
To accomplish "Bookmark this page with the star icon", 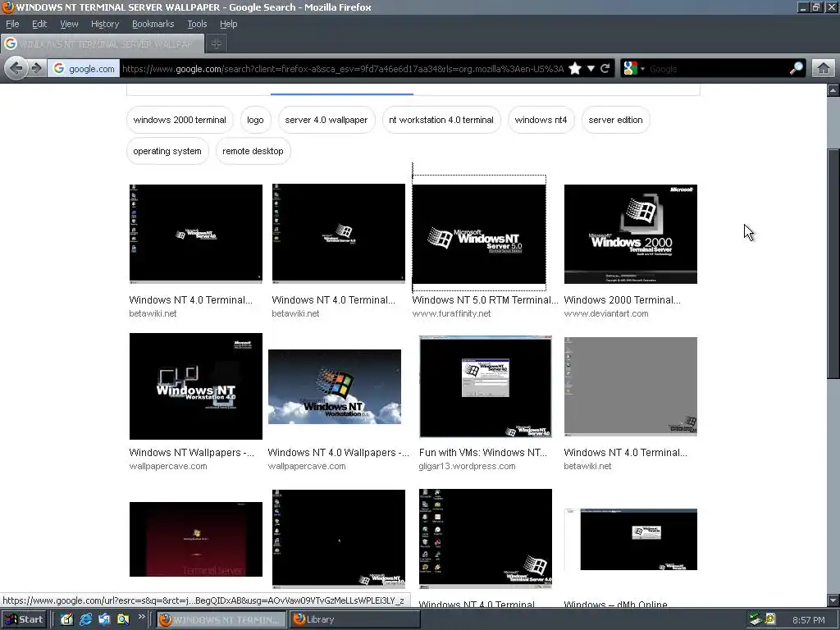I will click(x=575, y=69).
